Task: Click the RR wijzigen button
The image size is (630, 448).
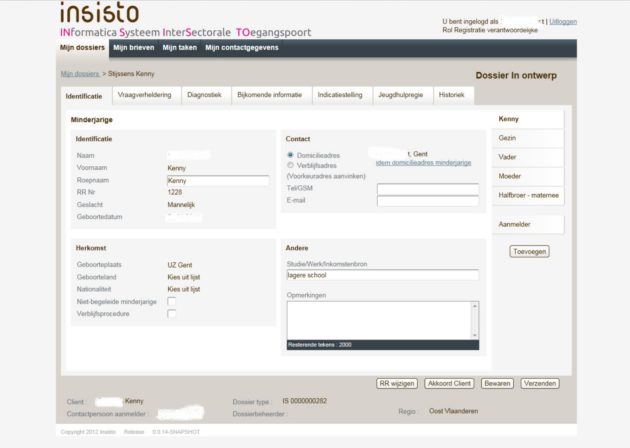Action: click(396, 383)
